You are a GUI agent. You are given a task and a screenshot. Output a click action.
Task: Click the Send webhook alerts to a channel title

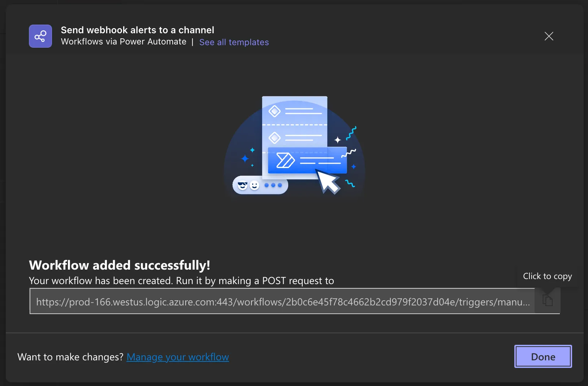138,30
